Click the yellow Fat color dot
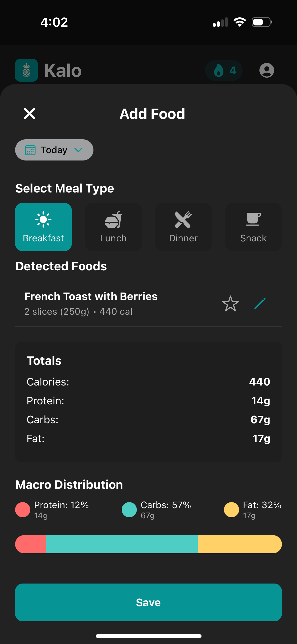Screen dimensions: 297x644 tap(231, 510)
